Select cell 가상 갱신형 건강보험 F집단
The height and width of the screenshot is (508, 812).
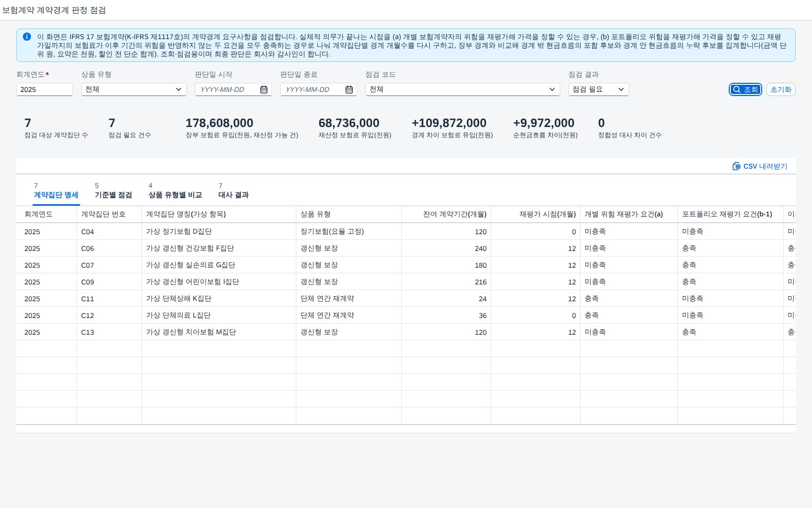pyautogui.click(x=219, y=248)
